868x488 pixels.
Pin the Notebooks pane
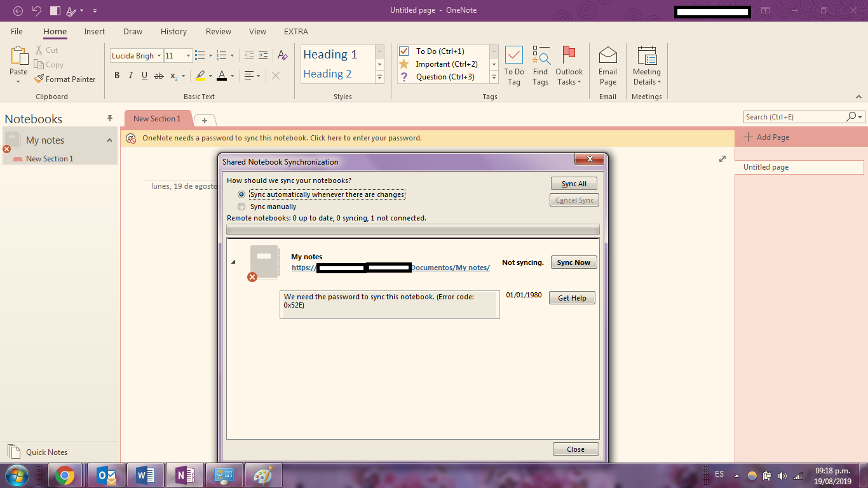pyautogui.click(x=110, y=119)
